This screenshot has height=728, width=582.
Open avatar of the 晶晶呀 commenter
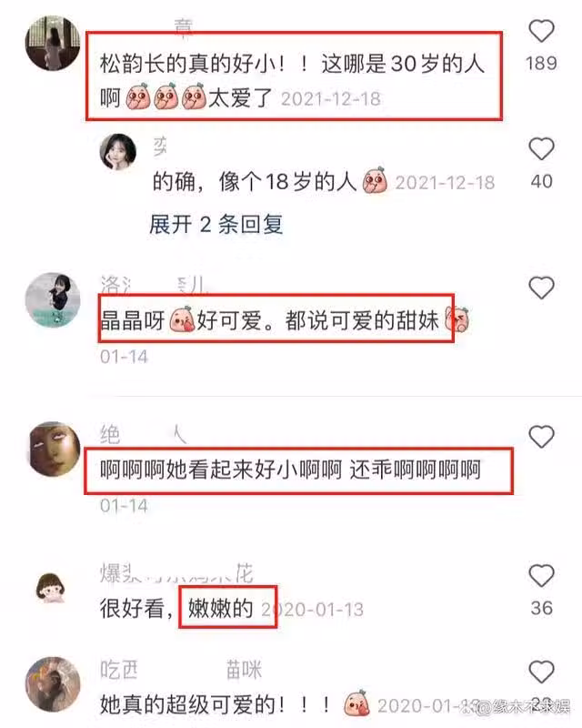click(53, 300)
